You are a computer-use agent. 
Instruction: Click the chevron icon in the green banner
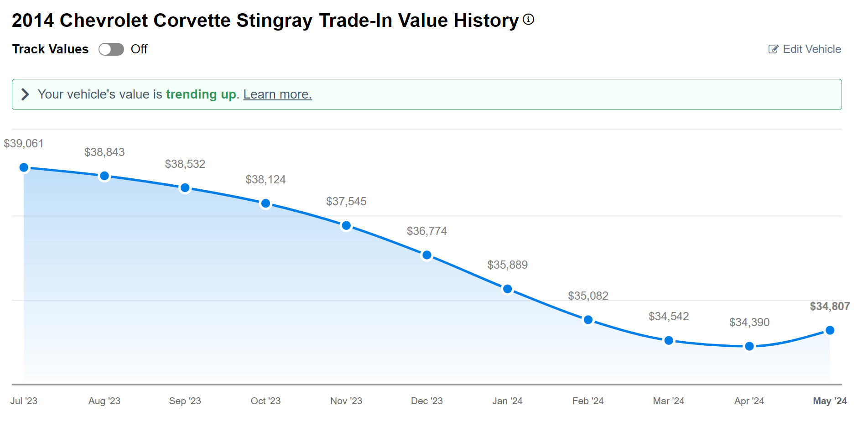25,94
